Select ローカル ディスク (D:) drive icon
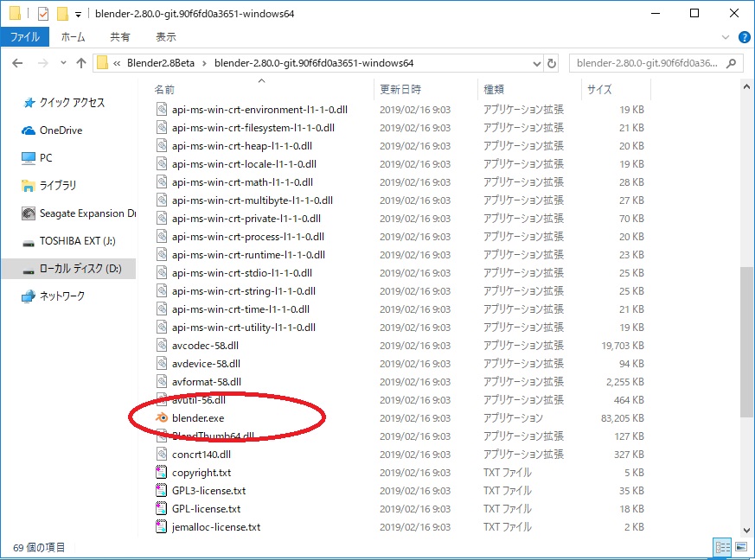The height and width of the screenshot is (560, 755). 29,270
